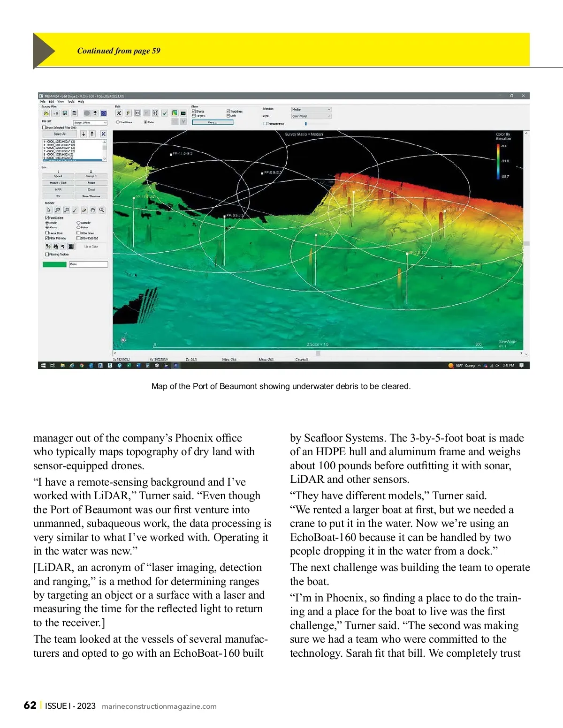
Task: Toggle the Transparency checkbox
Action: click(265, 124)
